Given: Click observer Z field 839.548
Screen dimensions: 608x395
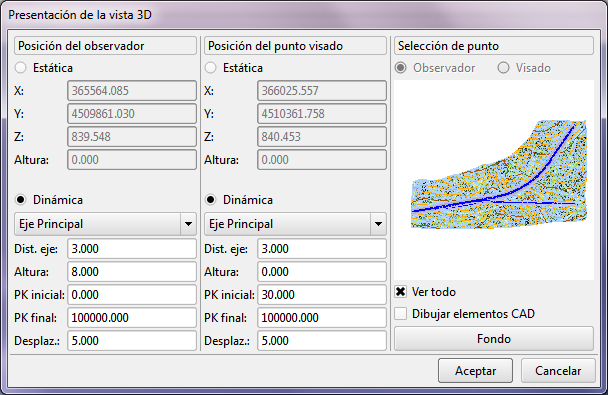Looking at the screenshot, I should click(132, 136).
